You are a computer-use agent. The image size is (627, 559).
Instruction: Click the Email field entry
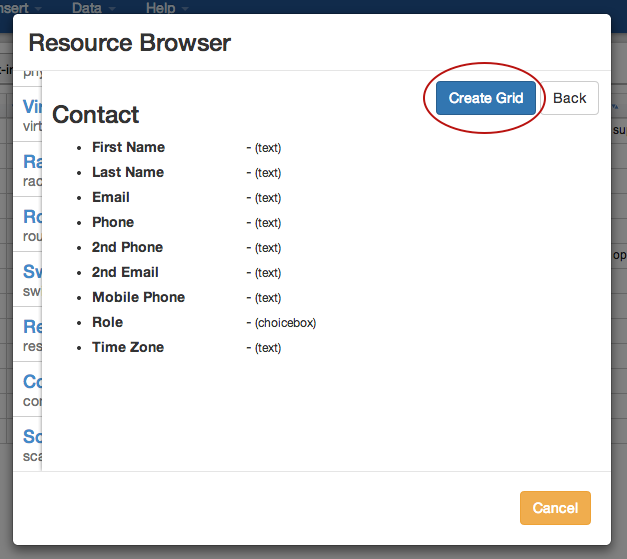point(111,197)
